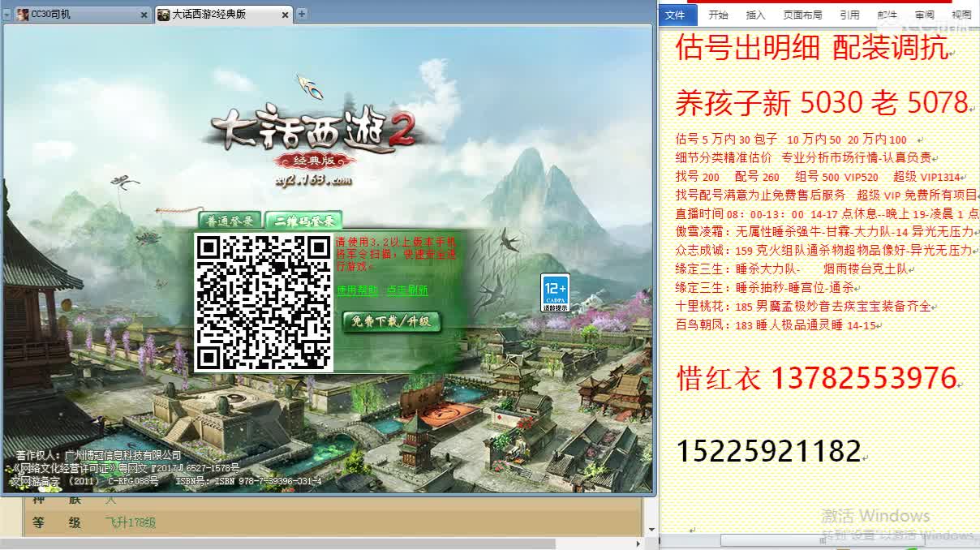The image size is (980, 550).
Task: Click the line starting 找号 200 配号 260
Action: [818, 177]
